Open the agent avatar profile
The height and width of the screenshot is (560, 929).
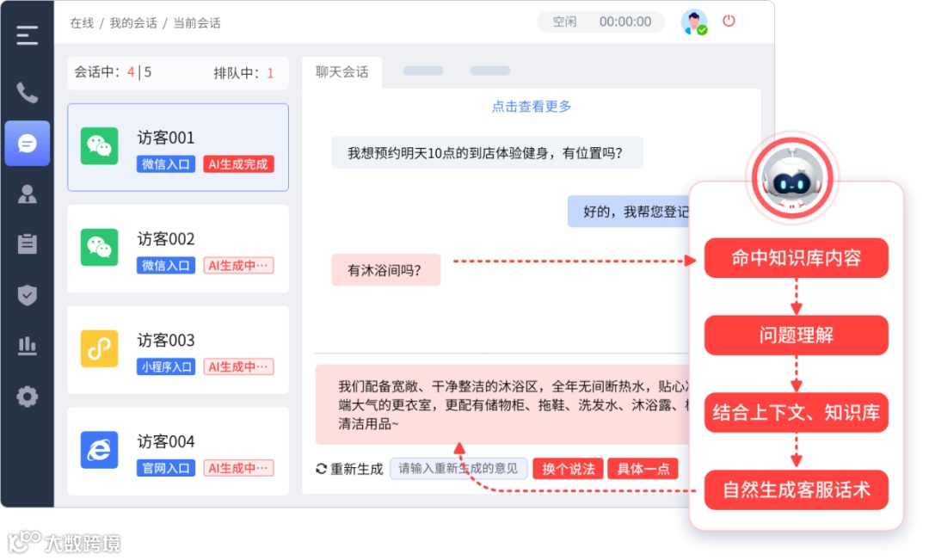pos(694,22)
